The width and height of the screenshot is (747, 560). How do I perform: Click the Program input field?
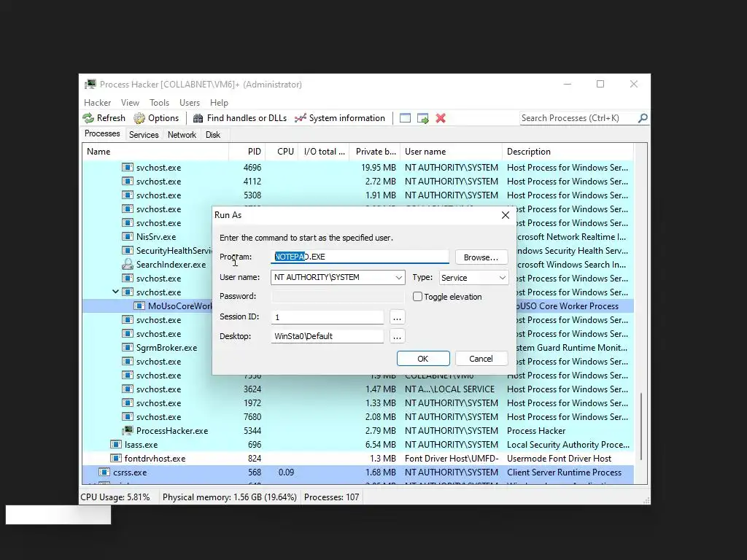pos(360,257)
